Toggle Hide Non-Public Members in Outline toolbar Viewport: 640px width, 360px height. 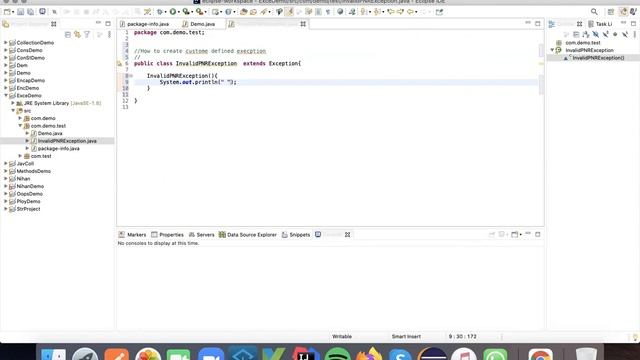[x=615, y=35]
